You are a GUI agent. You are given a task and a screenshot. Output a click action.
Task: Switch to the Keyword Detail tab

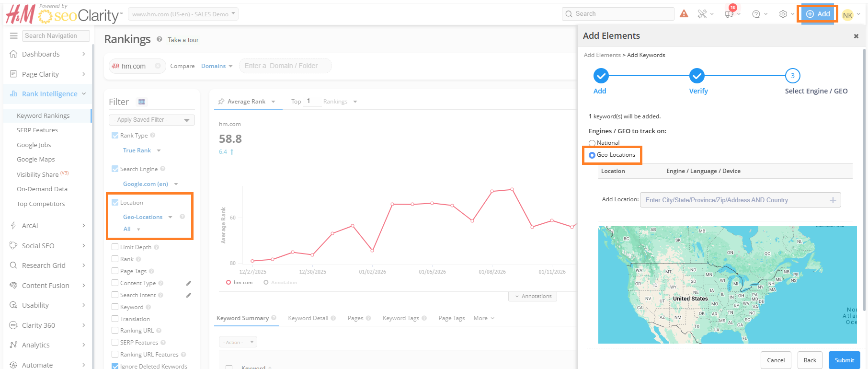coord(308,318)
